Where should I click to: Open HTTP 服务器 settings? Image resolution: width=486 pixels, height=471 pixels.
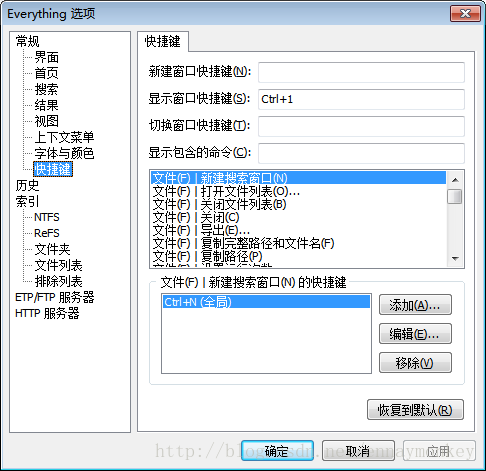[x=47, y=313]
